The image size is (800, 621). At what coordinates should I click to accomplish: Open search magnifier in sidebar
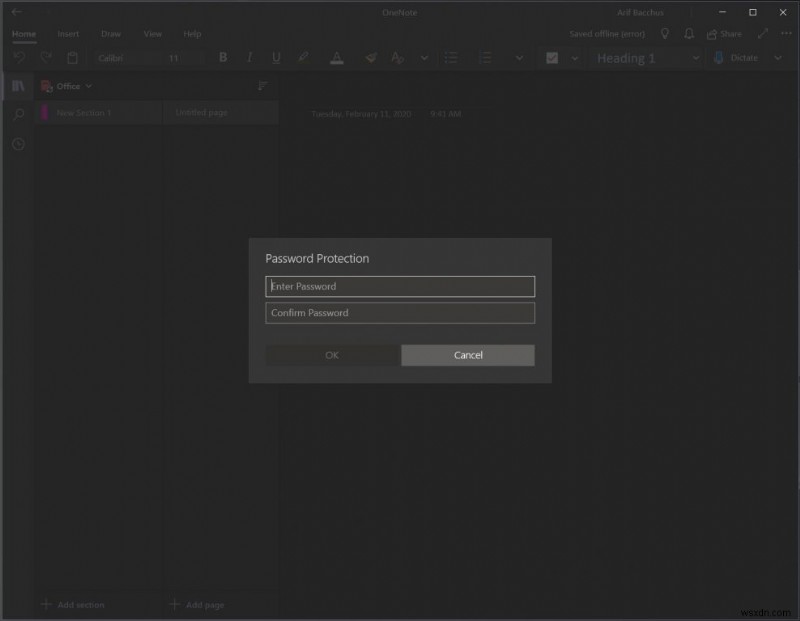pyautogui.click(x=18, y=114)
